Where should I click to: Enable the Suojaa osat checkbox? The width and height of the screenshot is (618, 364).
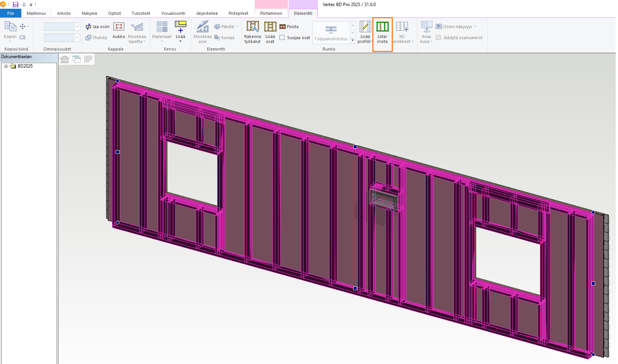pos(282,38)
